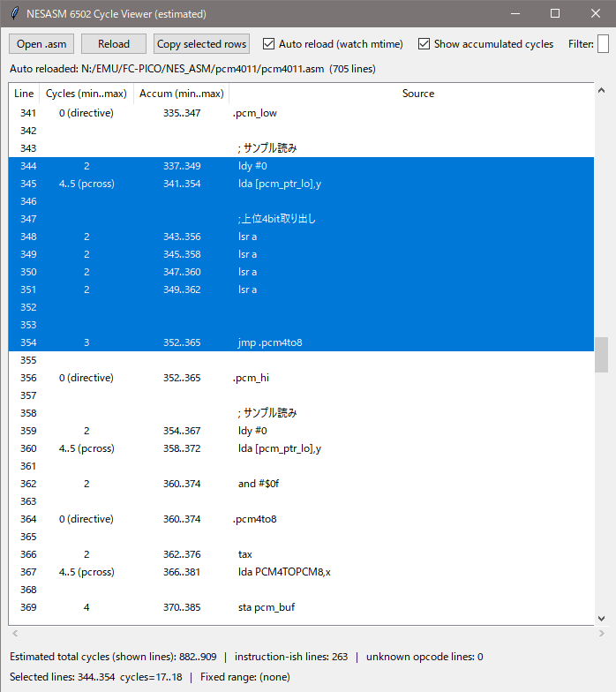Select row 347 comment 上位4bit取り出し
The height and width of the screenshot is (692, 616).
coord(302,219)
